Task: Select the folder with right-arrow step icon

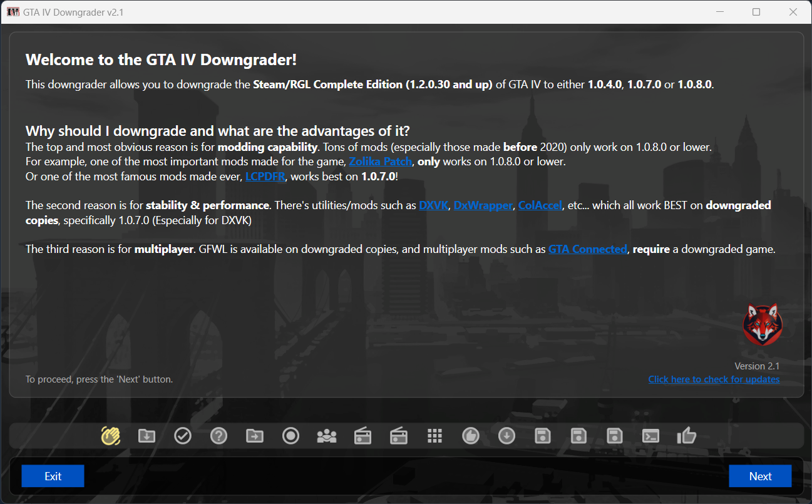Action: [x=255, y=436]
